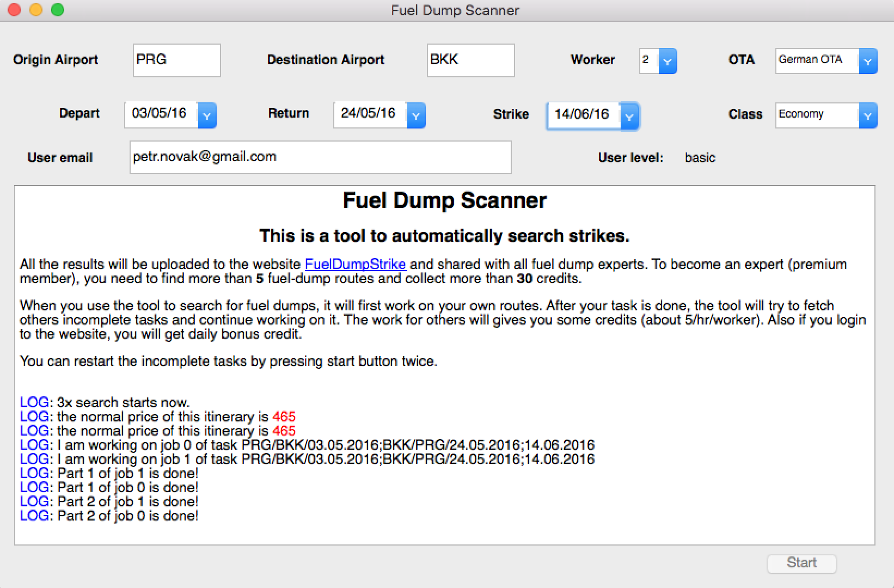Open the Strike date picker arrow
Screen dimensions: 894x588
(x=629, y=116)
